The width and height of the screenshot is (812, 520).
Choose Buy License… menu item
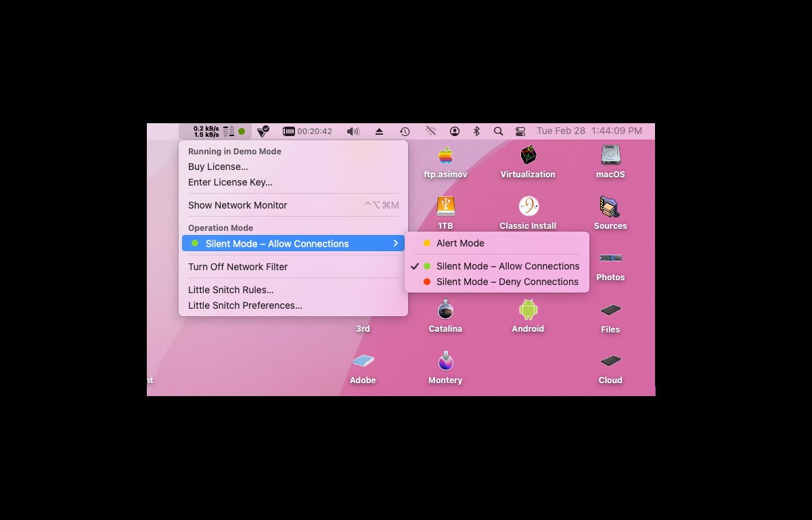click(293, 167)
